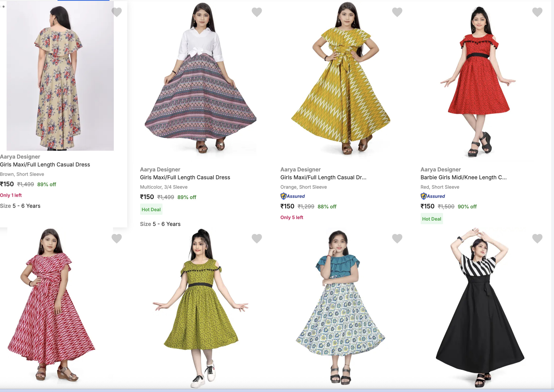Open Multicolor 3/4 Sleeve maxi dress title

pos(185,177)
